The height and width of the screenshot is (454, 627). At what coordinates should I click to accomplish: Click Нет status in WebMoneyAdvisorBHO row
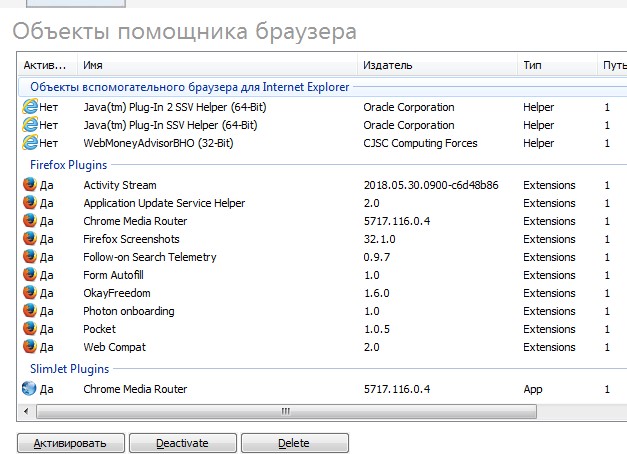pos(49,143)
